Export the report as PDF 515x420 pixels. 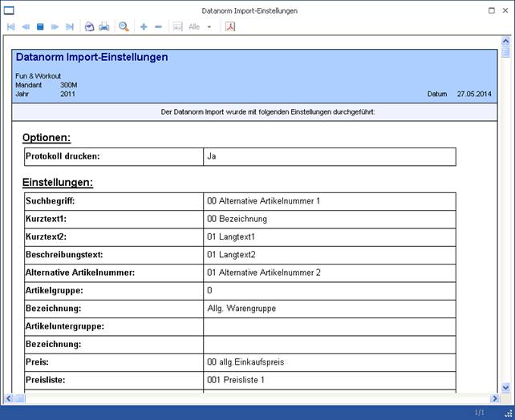pos(229,26)
